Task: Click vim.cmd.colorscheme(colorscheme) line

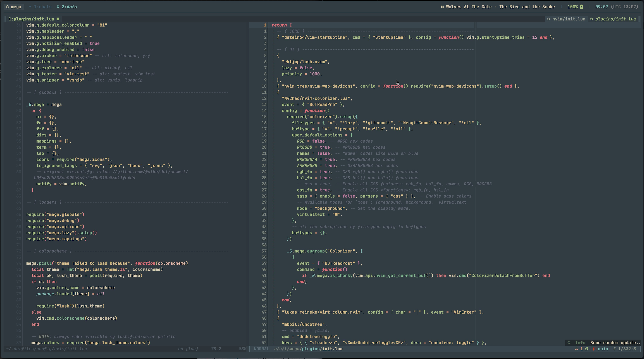Action: (x=77, y=318)
